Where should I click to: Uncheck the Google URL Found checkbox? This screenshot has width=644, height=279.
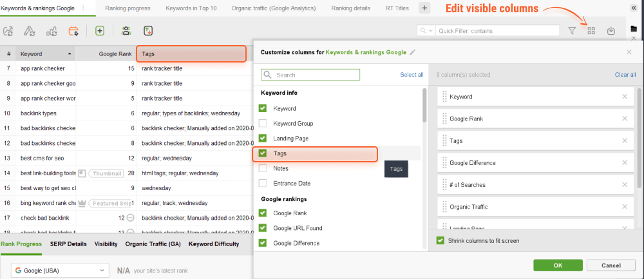pyautogui.click(x=263, y=227)
